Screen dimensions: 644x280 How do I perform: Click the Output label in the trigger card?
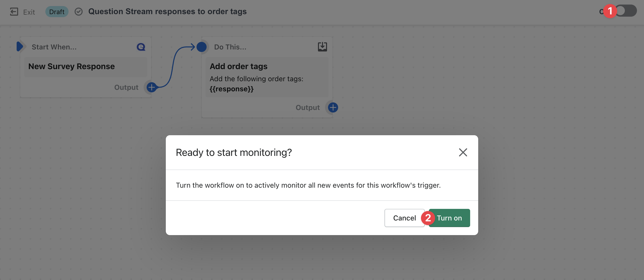126,87
